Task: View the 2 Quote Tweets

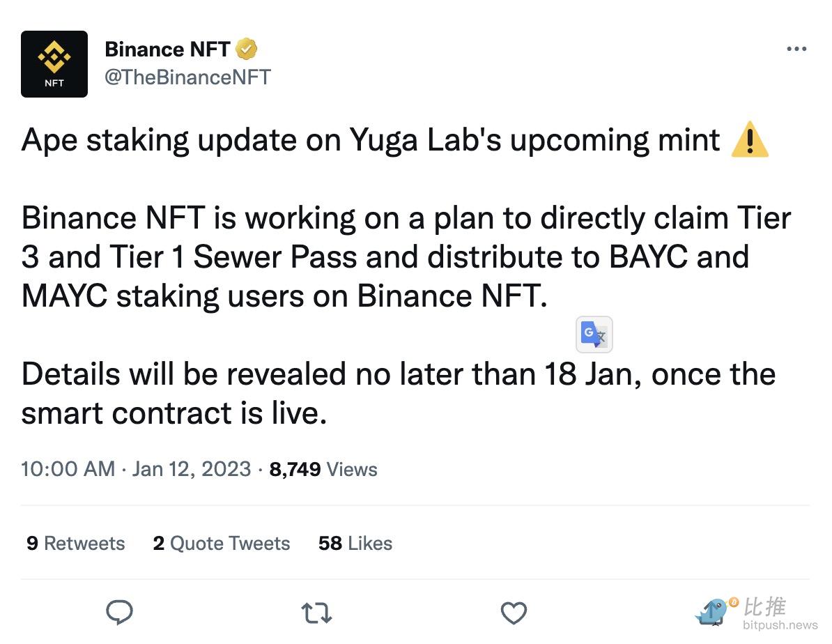Action: [x=222, y=543]
